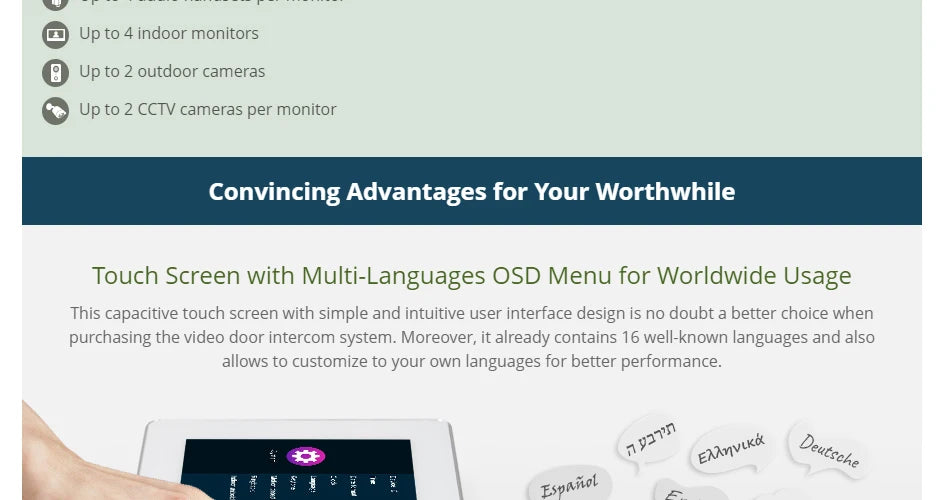Click the CCTV camera icon
This screenshot has width=944, height=500.
[55, 111]
